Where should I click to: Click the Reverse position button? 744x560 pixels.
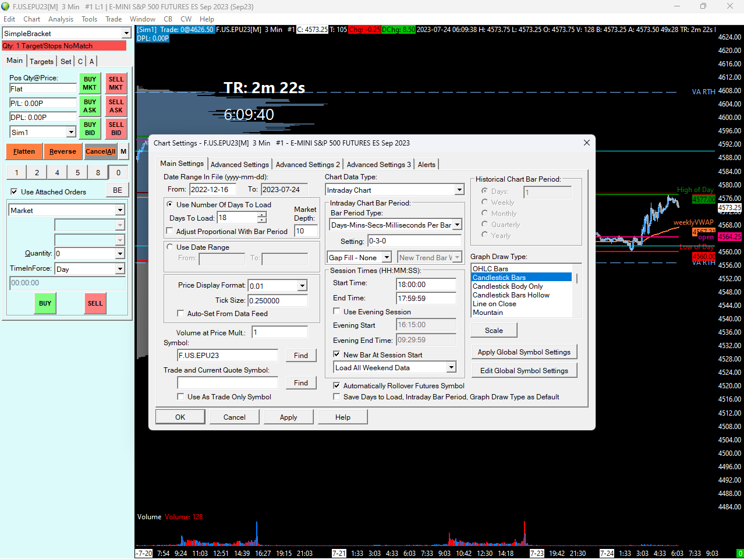(62, 151)
